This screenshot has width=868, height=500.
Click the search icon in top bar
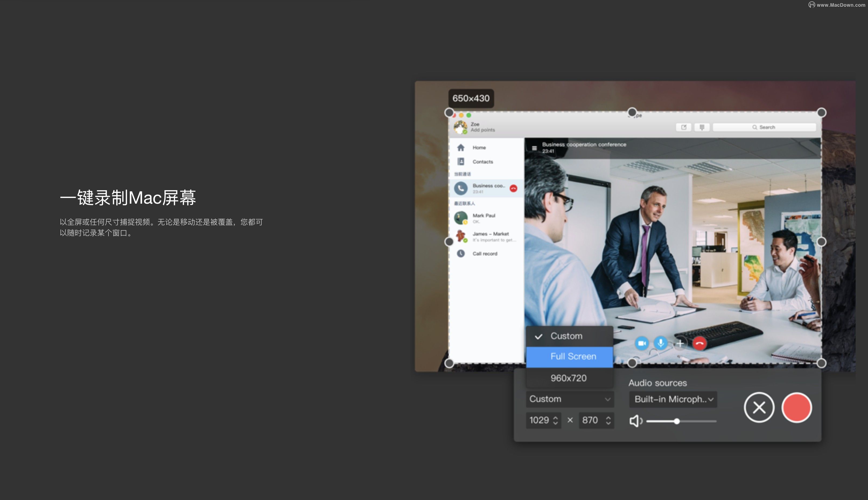(754, 127)
